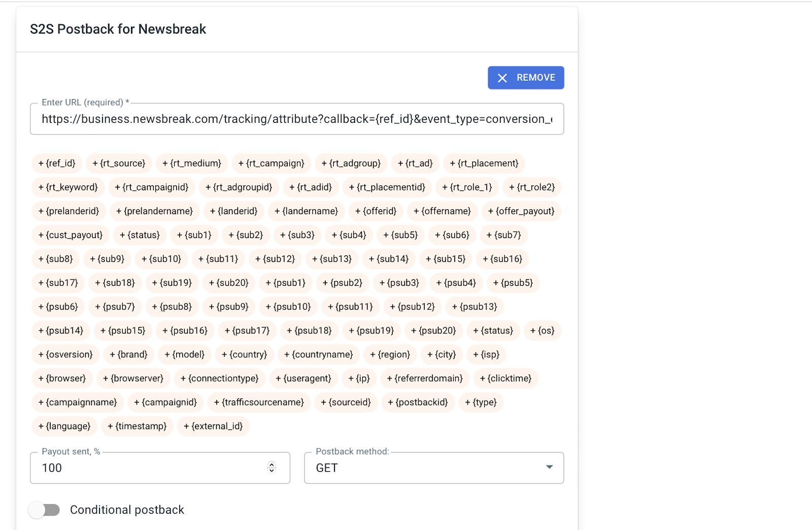This screenshot has height=530, width=812.
Task: Insert the {useragent} macro chip
Action: pos(303,378)
